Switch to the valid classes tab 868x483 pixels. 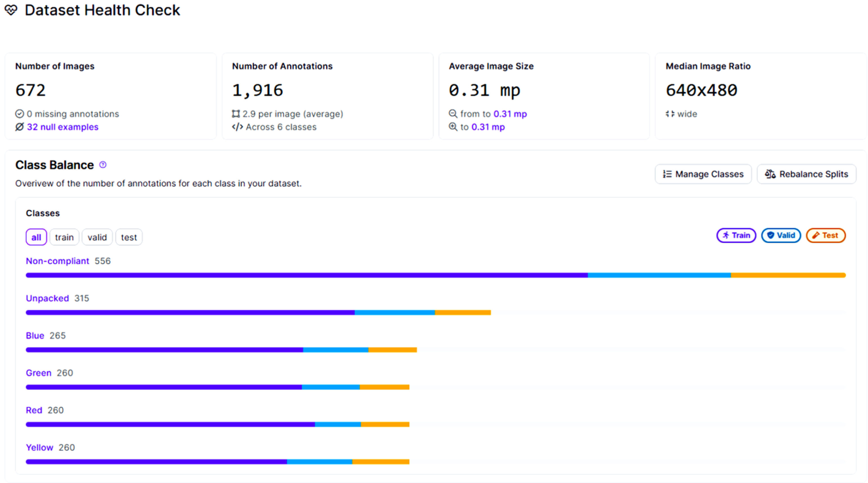[x=97, y=237]
